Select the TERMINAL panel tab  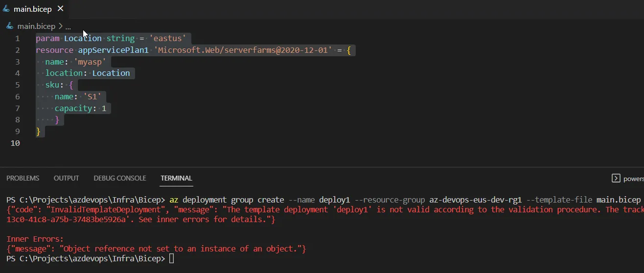point(176,178)
